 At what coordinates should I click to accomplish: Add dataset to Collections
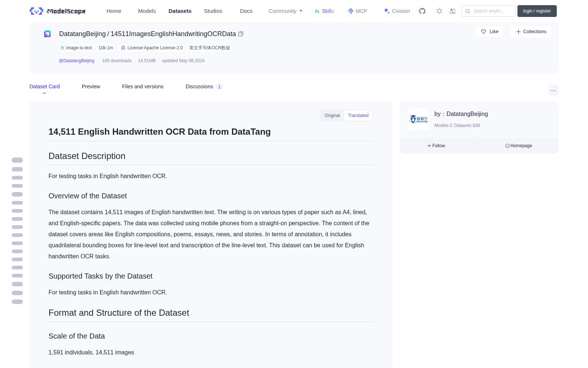click(x=531, y=32)
